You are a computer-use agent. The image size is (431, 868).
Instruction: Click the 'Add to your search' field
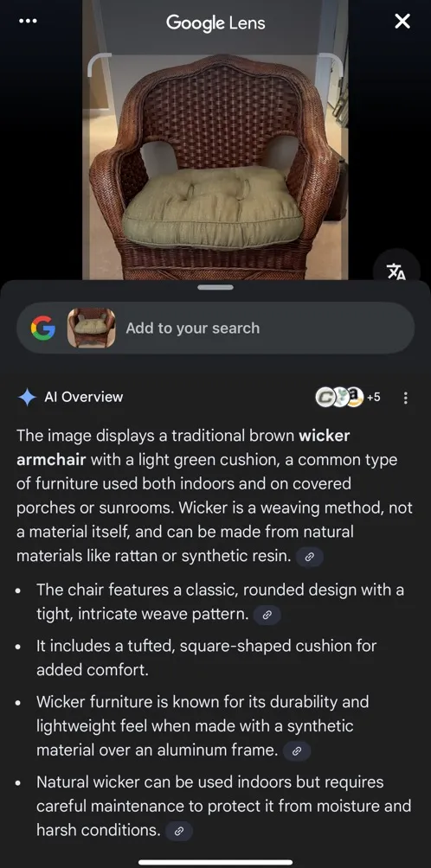[215, 328]
